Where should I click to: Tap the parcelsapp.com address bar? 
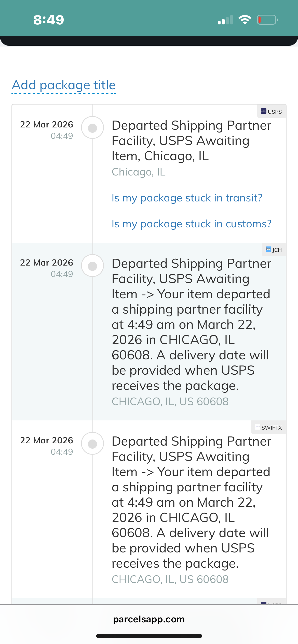coord(149,619)
